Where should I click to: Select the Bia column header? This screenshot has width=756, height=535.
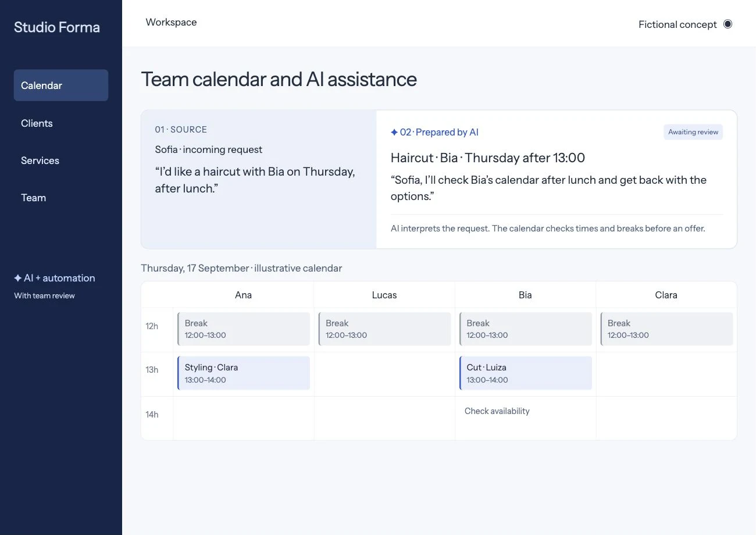coord(525,295)
